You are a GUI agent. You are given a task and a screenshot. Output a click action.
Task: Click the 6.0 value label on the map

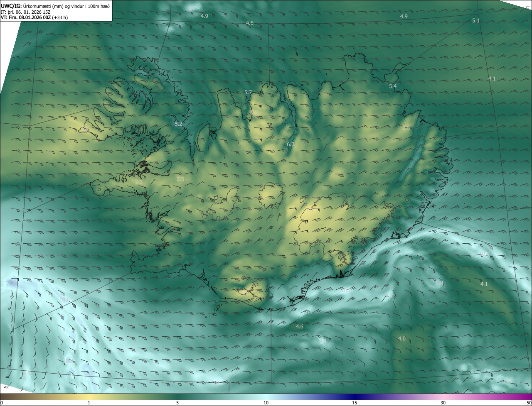291,144
